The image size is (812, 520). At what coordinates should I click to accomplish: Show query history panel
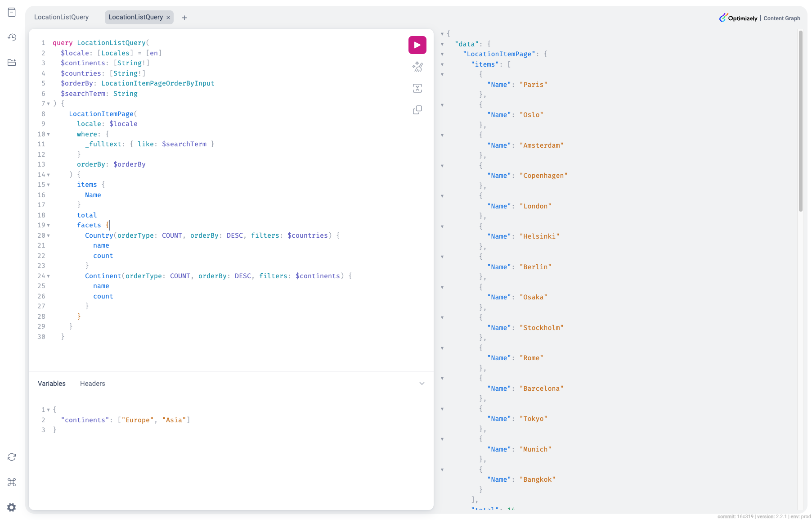12,37
